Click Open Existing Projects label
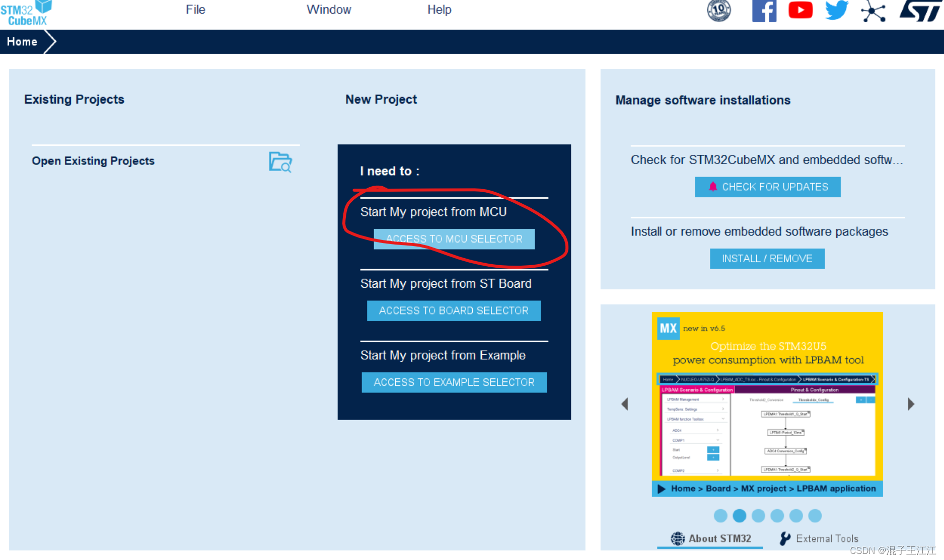The height and width of the screenshot is (560, 944). pyautogui.click(x=93, y=161)
